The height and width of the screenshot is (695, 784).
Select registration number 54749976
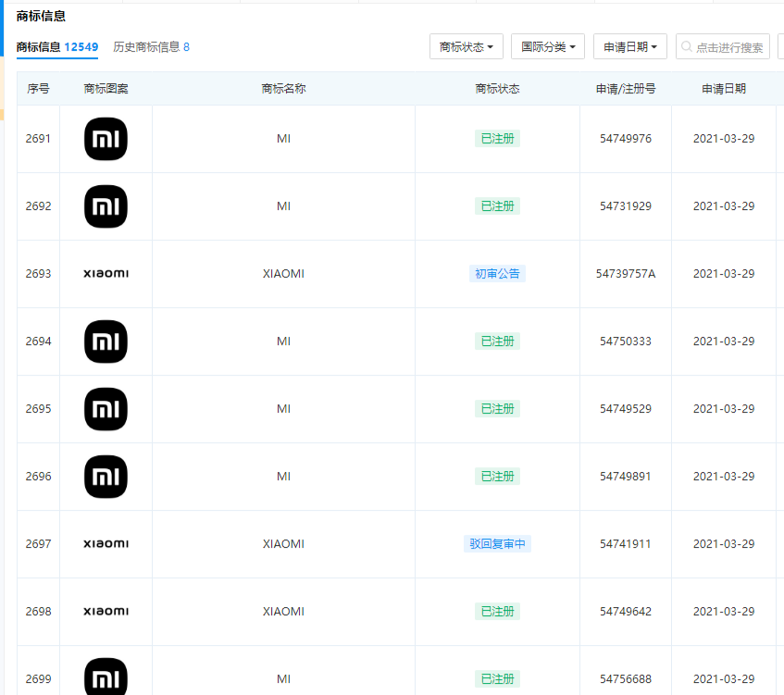point(626,139)
